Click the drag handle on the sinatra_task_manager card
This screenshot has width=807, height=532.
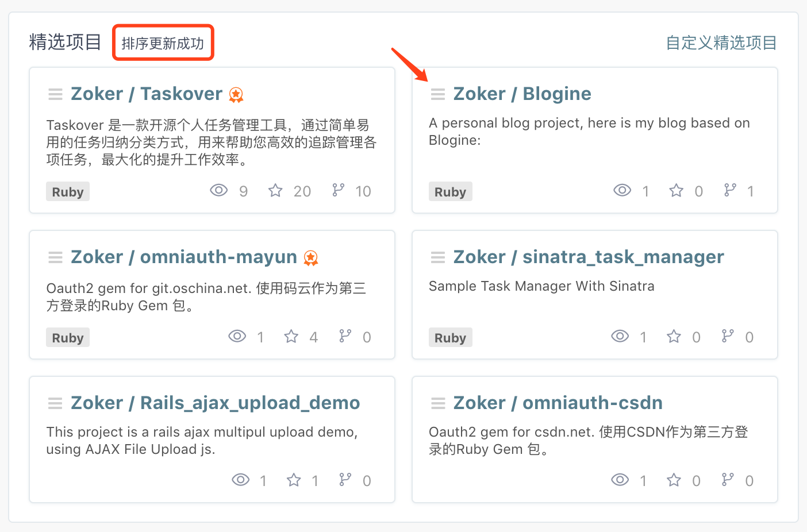click(x=438, y=257)
